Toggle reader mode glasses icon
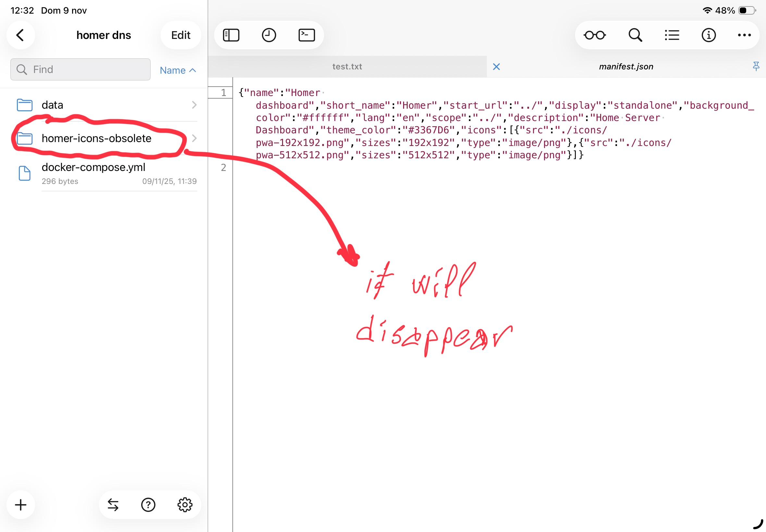This screenshot has width=766, height=532. (x=595, y=35)
